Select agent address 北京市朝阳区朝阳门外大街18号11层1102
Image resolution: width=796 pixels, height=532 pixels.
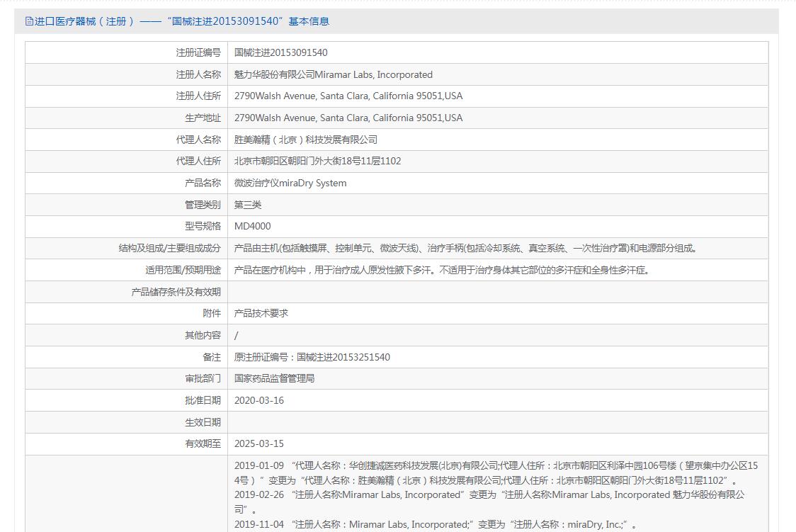tap(317, 161)
